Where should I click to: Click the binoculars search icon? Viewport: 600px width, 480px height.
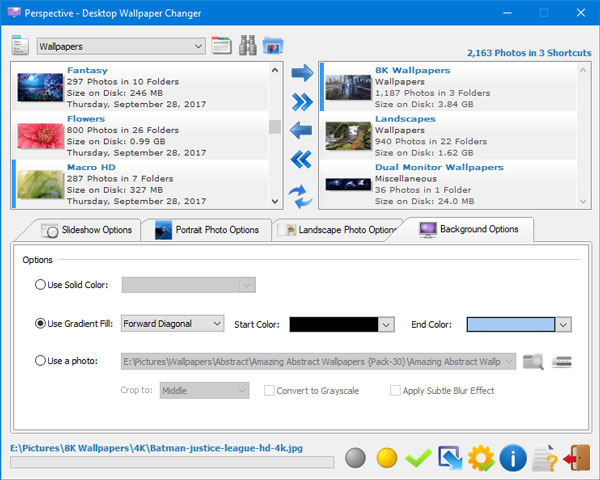tap(248, 45)
